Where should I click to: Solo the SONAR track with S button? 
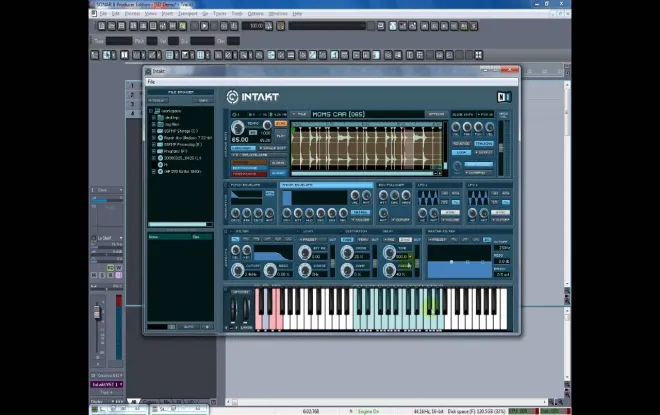102,275
